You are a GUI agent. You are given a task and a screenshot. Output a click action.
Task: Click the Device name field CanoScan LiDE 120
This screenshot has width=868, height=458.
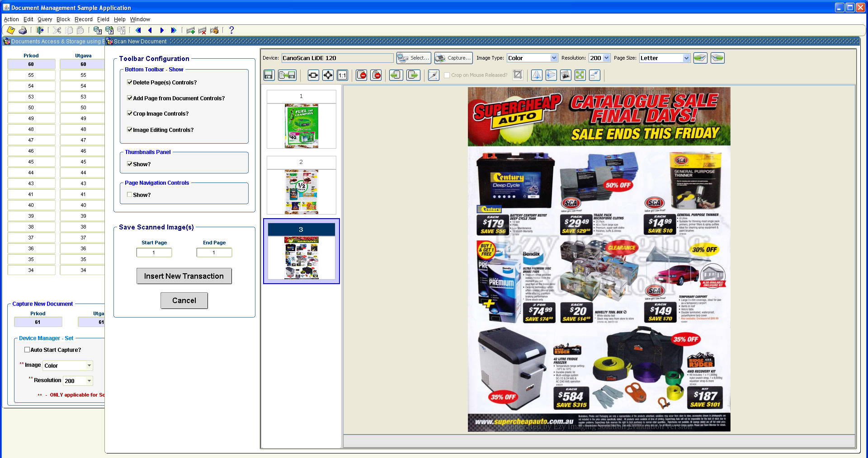coord(337,58)
